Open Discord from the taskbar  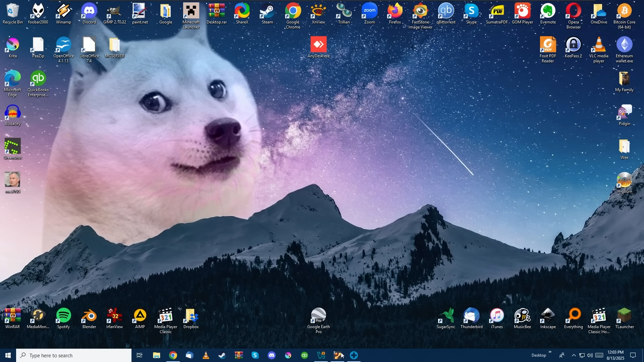coord(272,356)
